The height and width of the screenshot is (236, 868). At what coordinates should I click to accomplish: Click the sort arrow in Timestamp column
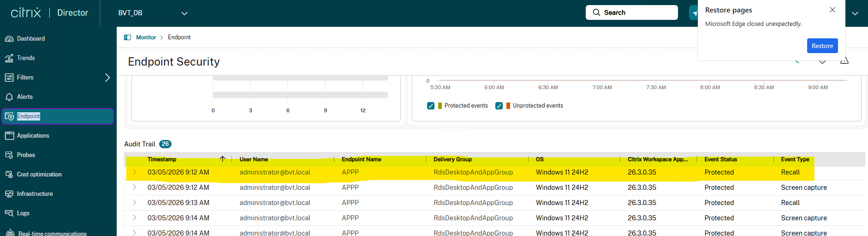[223, 159]
